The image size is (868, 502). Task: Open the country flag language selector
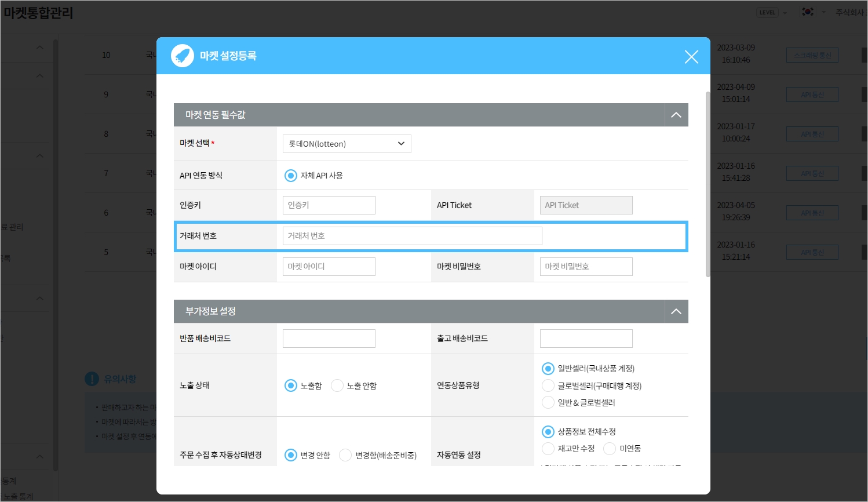808,12
